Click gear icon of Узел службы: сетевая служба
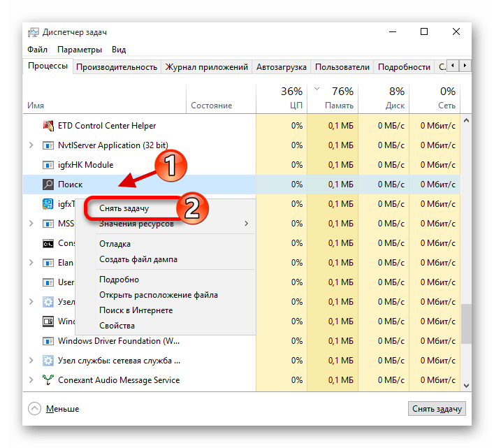This screenshot has width=494, height=448. (x=48, y=361)
